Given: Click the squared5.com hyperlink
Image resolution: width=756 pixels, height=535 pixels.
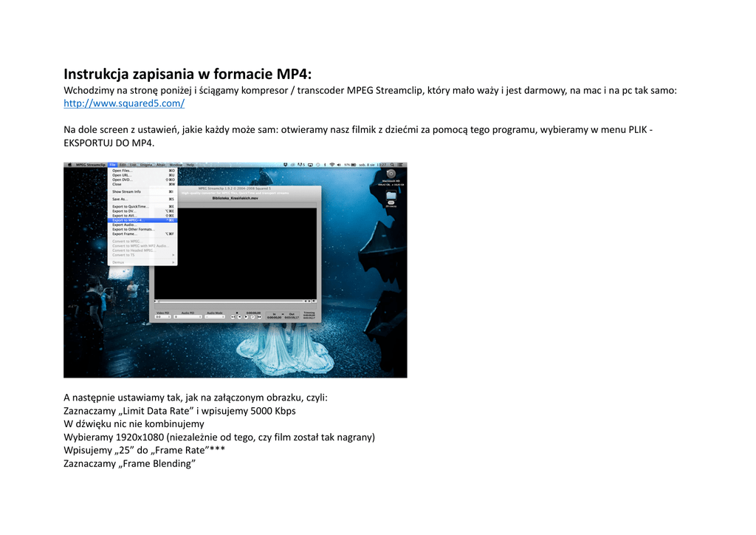Looking at the screenshot, I should point(124,104).
